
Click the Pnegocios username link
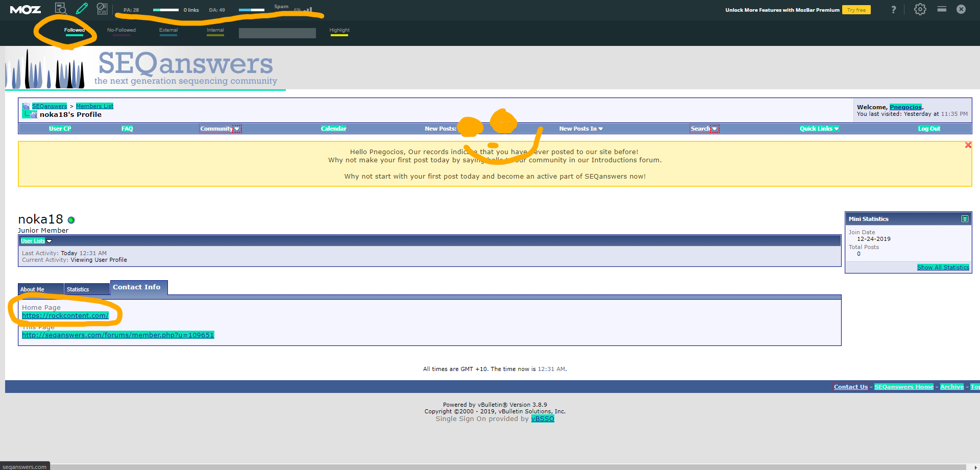[x=906, y=107]
